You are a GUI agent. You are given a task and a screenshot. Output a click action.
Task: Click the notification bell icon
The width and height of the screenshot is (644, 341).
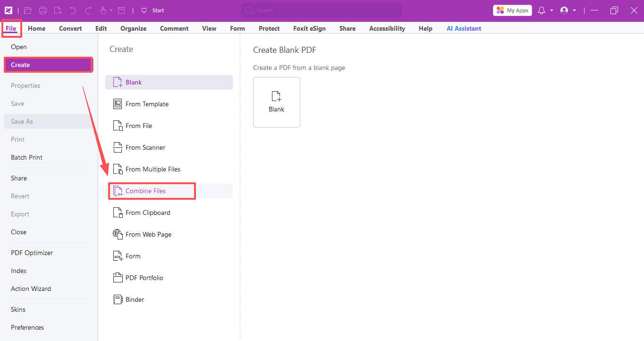542,10
